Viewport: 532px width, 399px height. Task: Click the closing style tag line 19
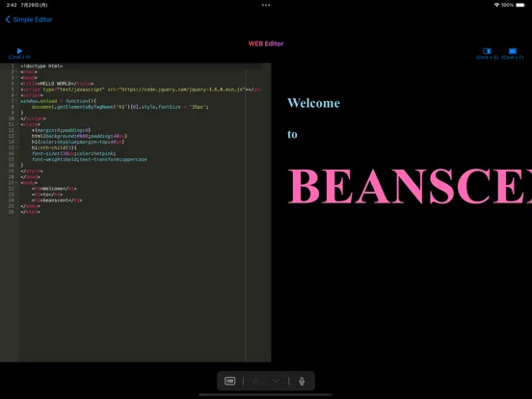pos(32,171)
